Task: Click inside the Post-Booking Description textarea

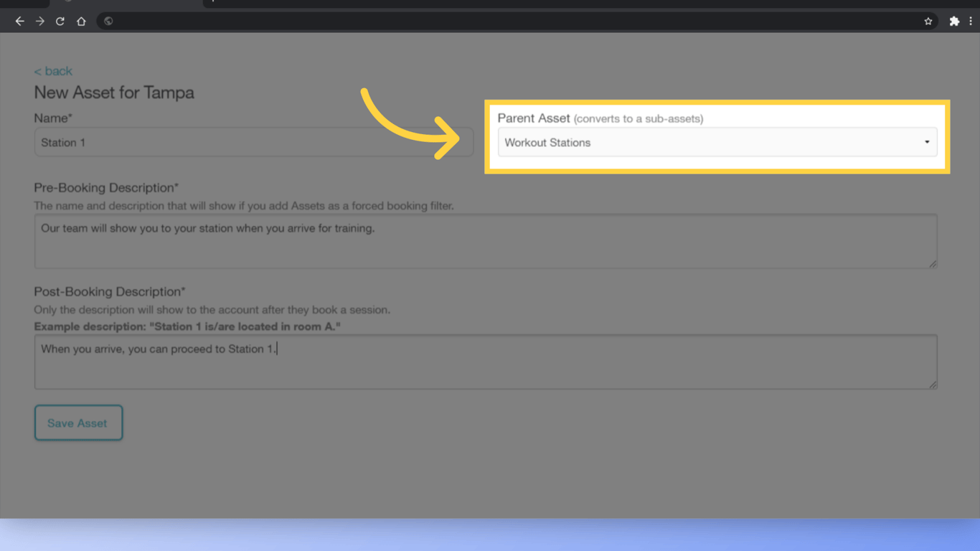Action: [x=486, y=361]
